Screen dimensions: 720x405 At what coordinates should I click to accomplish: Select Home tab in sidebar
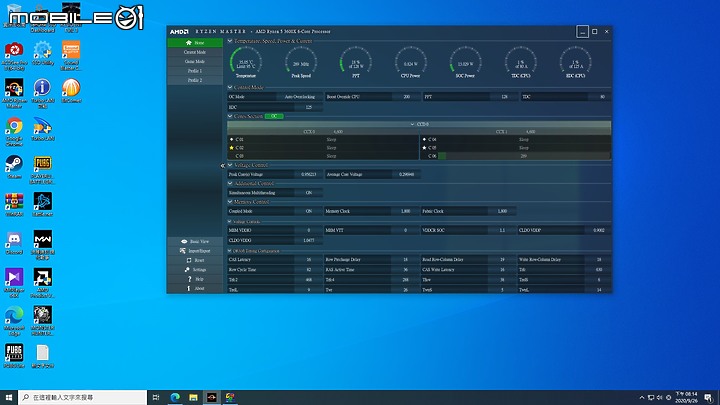pyautogui.click(x=195, y=42)
